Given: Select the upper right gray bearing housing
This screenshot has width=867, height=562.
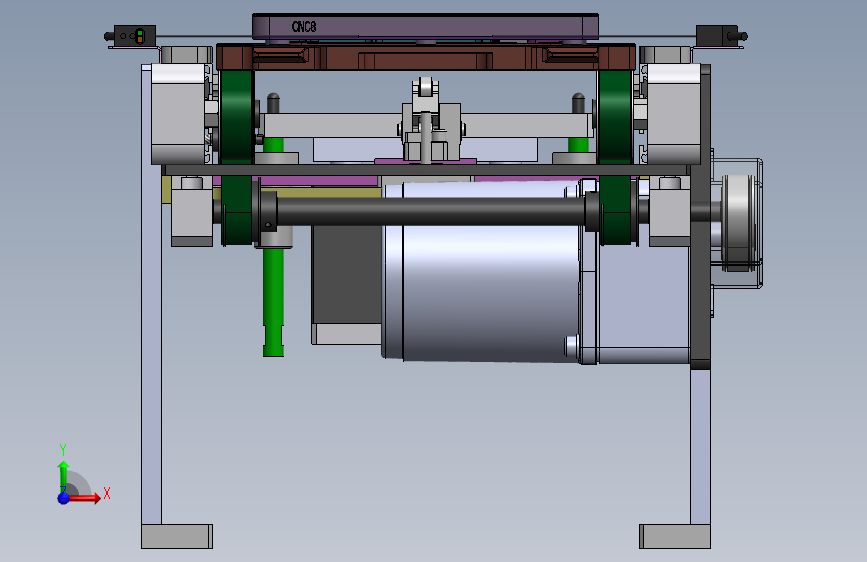Looking at the screenshot, I should pyautogui.click(x=673, y=113).
